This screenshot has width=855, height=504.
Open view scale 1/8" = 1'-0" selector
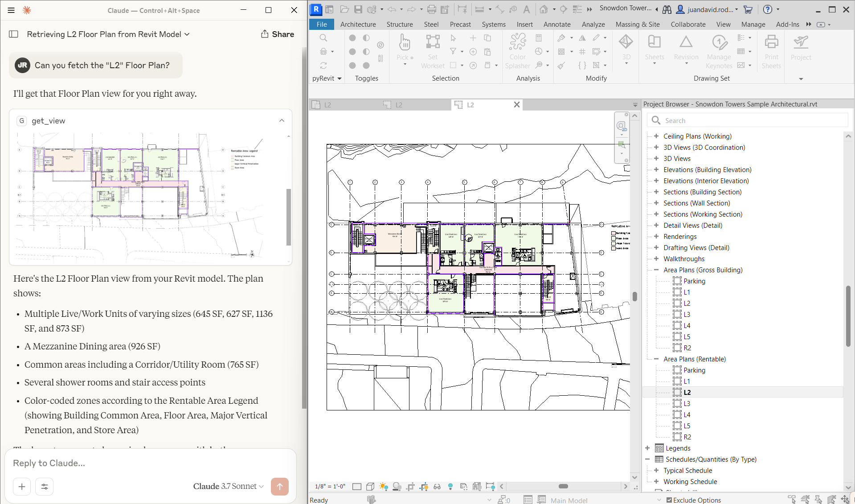[330, 486]
